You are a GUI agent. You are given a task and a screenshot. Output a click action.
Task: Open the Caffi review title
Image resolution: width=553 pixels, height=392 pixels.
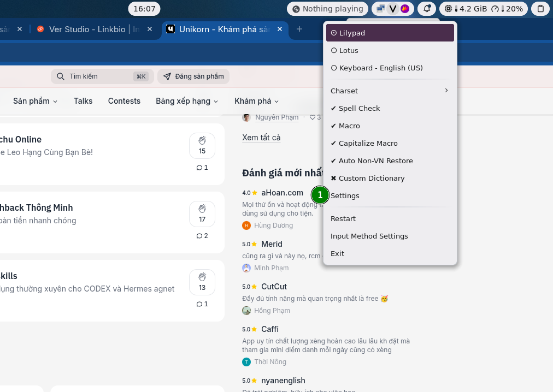tap(270, 329)
